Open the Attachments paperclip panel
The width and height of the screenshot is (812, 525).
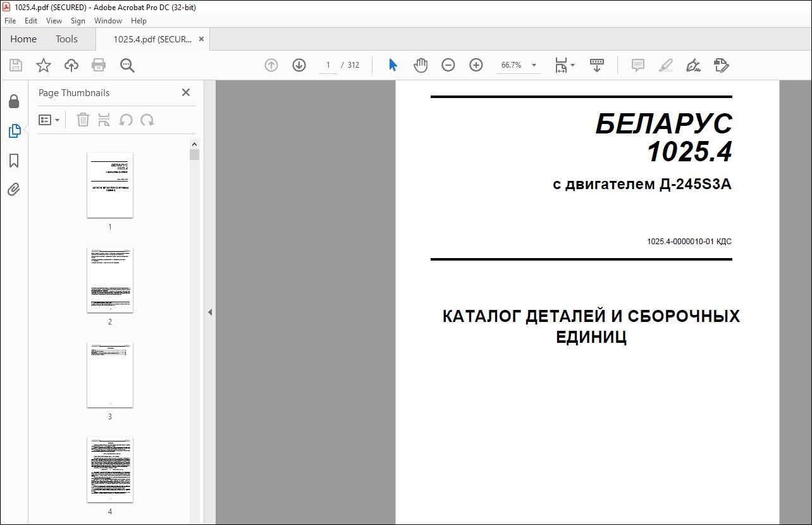(x=14, y=189)
